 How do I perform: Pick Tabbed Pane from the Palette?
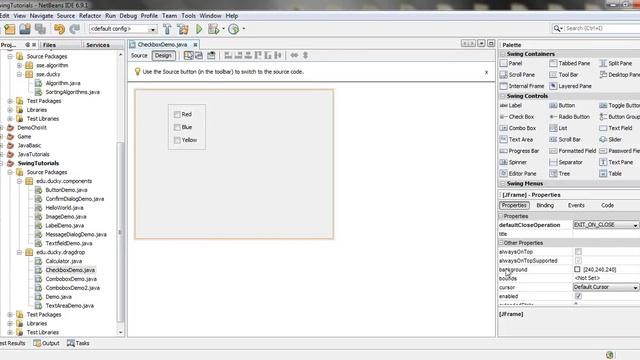tap(570, 63)
